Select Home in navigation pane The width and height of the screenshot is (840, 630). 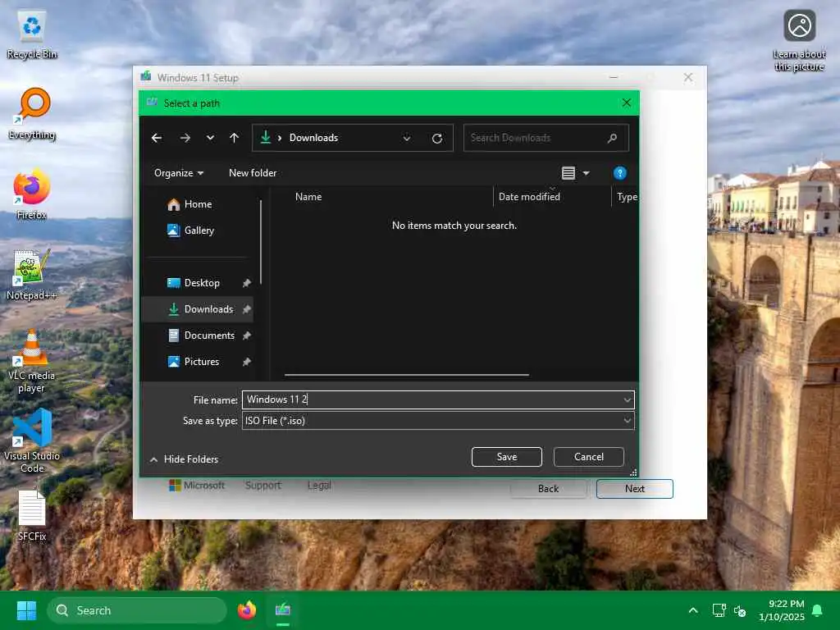(x=198, y=204)
